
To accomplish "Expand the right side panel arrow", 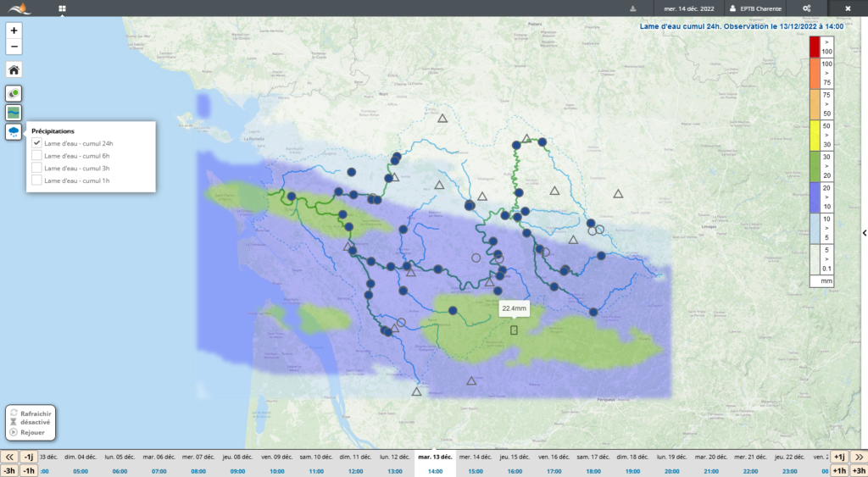I will click(x=863, y=233).
